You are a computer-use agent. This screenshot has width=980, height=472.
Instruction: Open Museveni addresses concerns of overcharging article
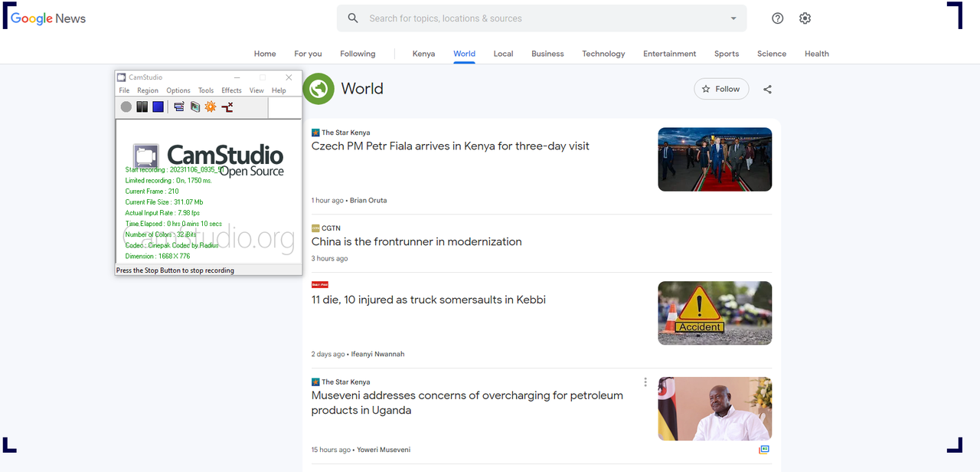[467, 403]
